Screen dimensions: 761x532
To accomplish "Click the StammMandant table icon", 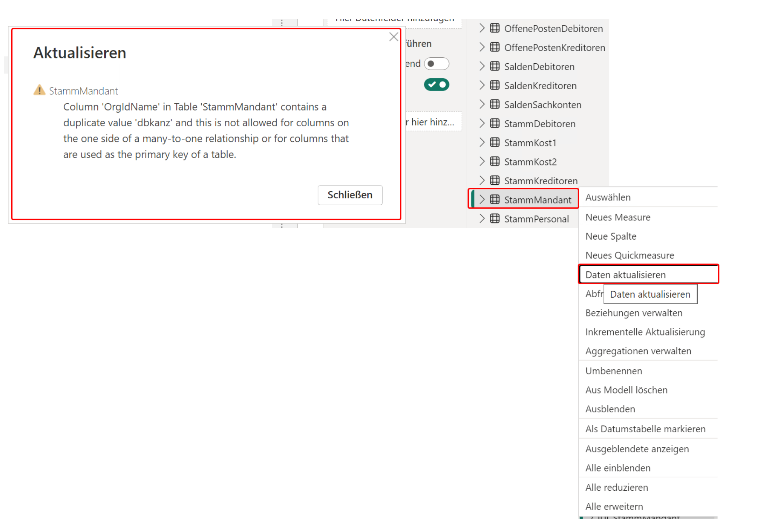I will 495,199.
